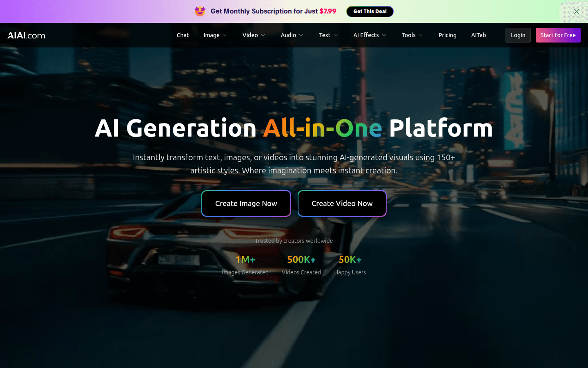Open the Chat menu item

(183, 35)
